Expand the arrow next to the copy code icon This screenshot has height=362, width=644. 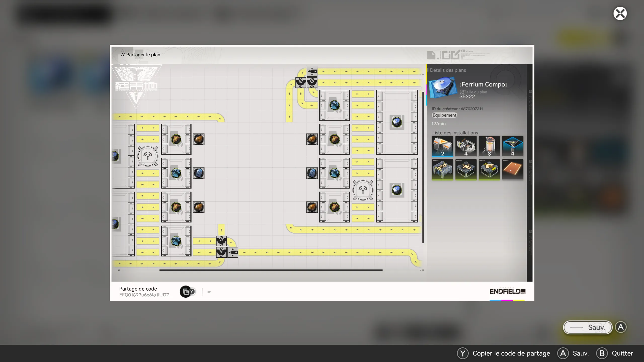pyautogui.click(x=210, y=292)
